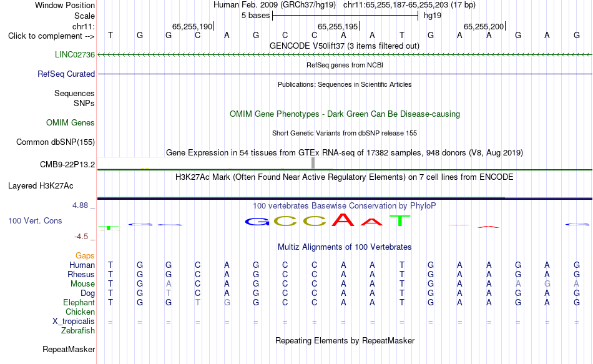Open the Publications: Sequences in Scientific Articles title
The image size is (593, 364).
[345, 84]
